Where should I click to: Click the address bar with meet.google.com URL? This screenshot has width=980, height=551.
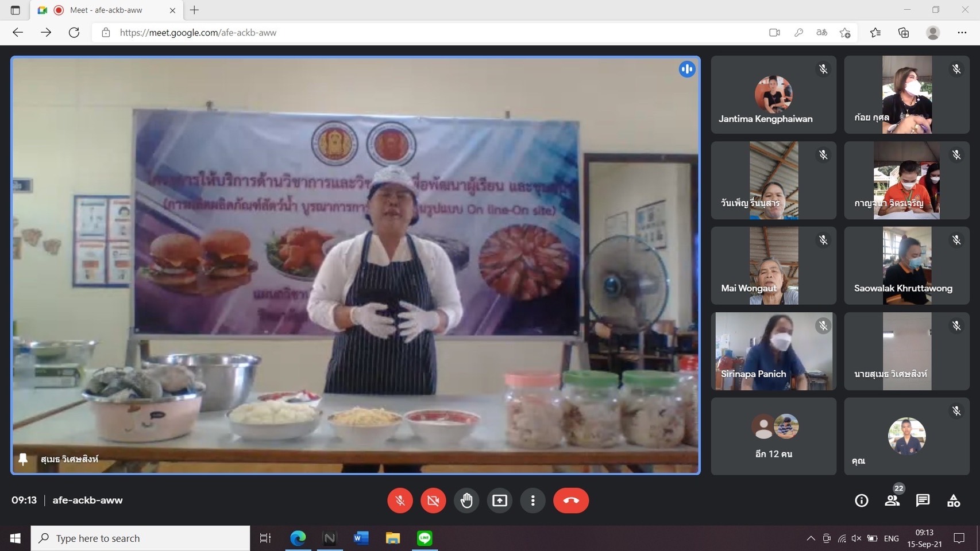coord(402,33)
